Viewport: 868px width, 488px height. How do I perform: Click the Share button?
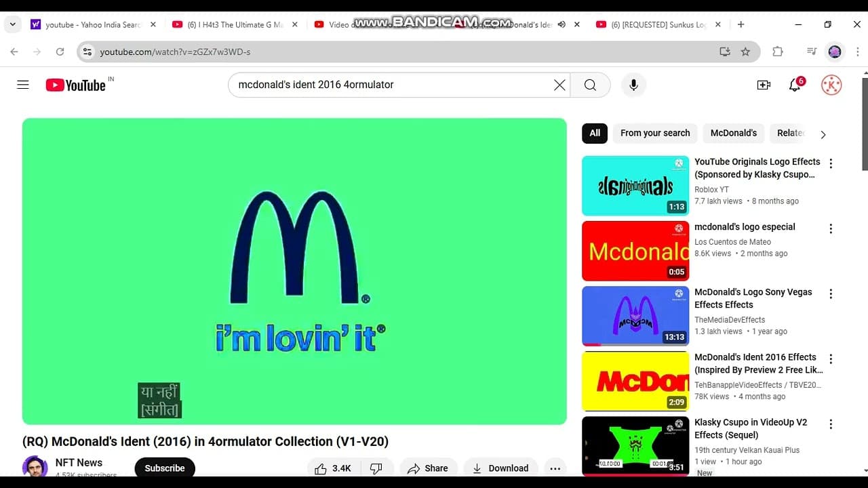point(429,468)
